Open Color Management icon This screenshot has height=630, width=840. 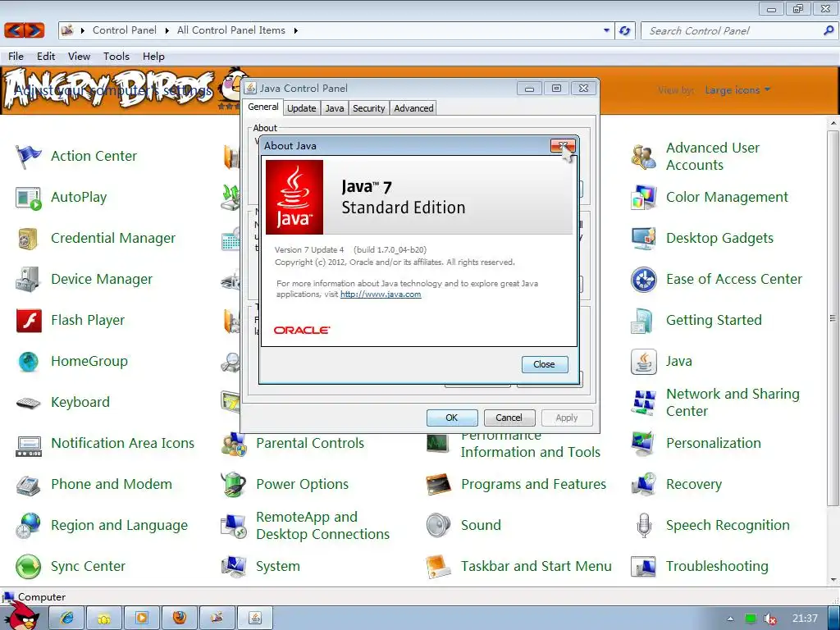pyautogui.click(x=643, y=198)
